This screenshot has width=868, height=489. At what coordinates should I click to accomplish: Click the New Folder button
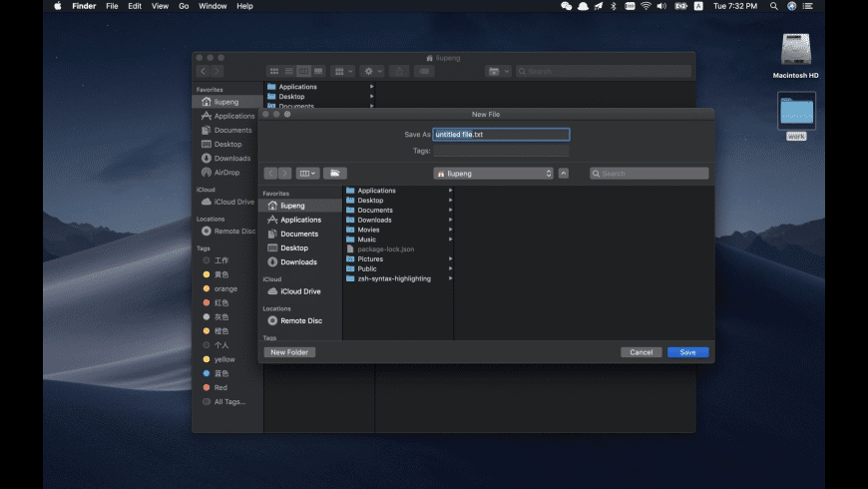coord(289,352)
